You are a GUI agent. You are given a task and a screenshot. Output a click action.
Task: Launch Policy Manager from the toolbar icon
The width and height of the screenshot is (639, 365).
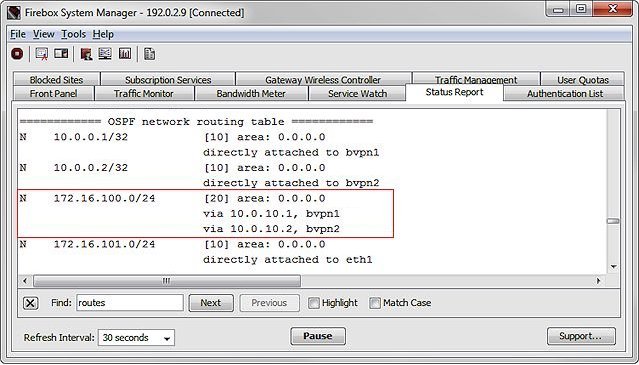point(86,53)
